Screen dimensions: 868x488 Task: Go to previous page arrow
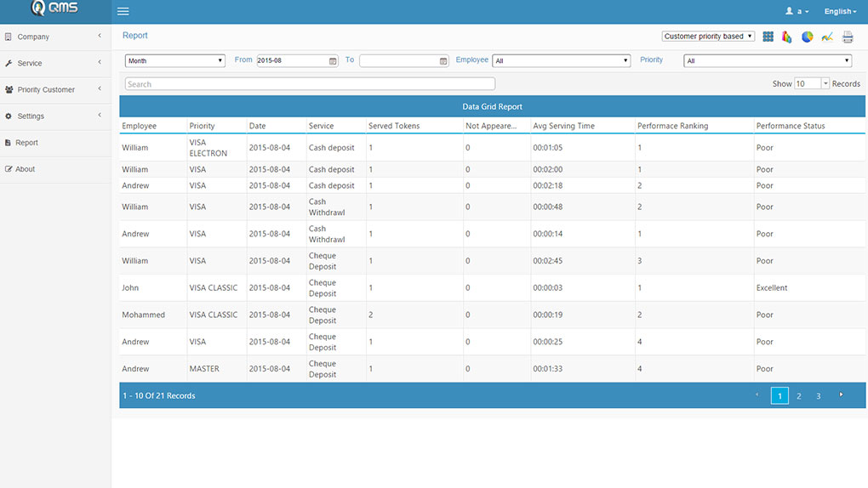(757, 395)
